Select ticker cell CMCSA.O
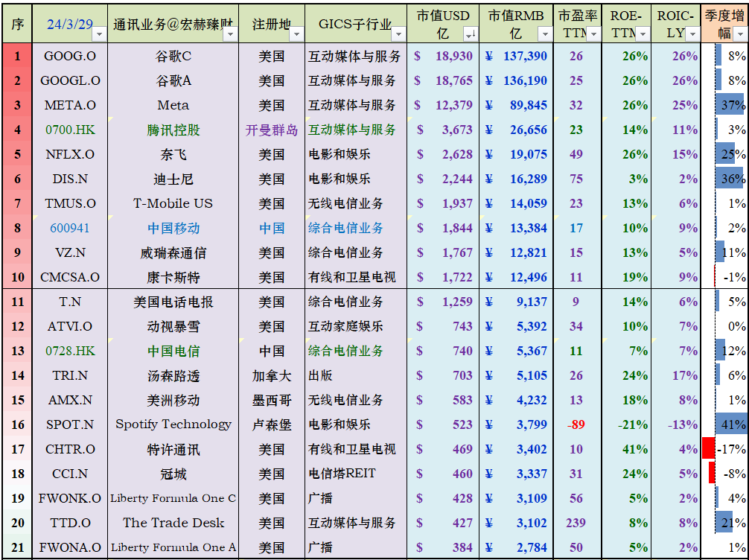 [70, 277]
